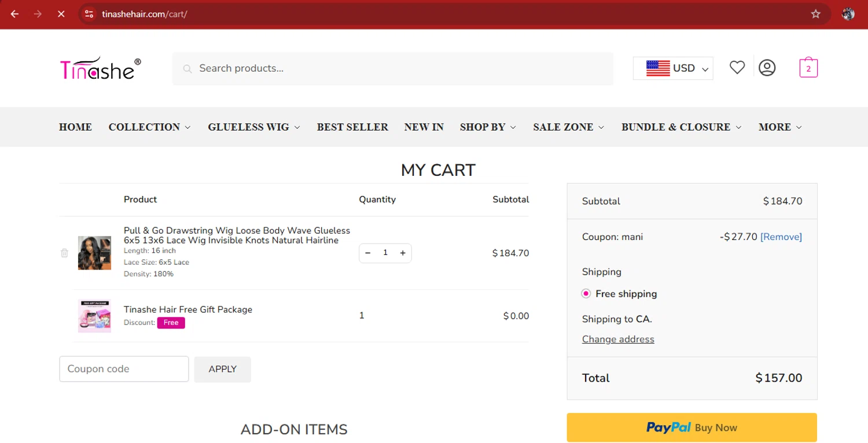Viewport: 868px width, 443px height.
Task: Click the Total amount $157.00
Action: coord(779,378)
